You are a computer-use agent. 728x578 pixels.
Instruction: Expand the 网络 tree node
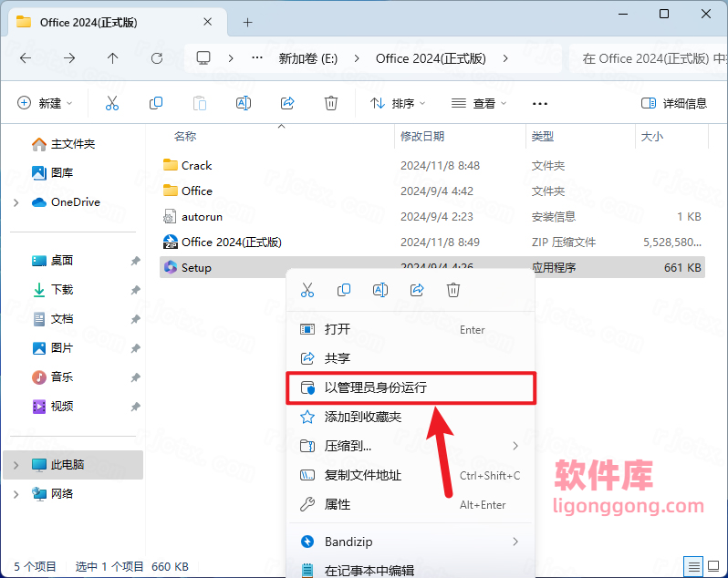coord(16,494)
